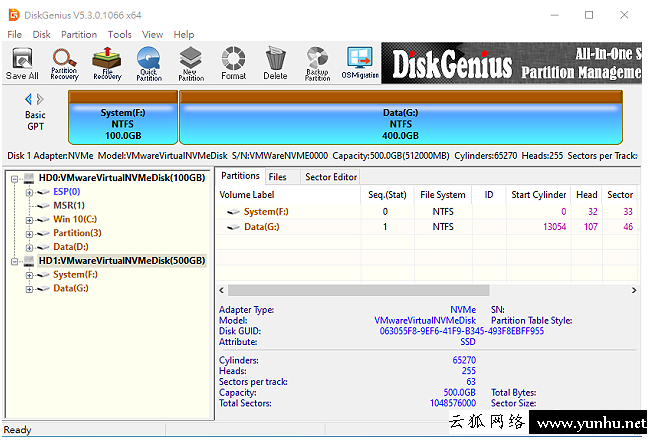Click the HD0 disk drive icon in tree
This screenshot has height=445, width=650.
(x=29, y=178)
